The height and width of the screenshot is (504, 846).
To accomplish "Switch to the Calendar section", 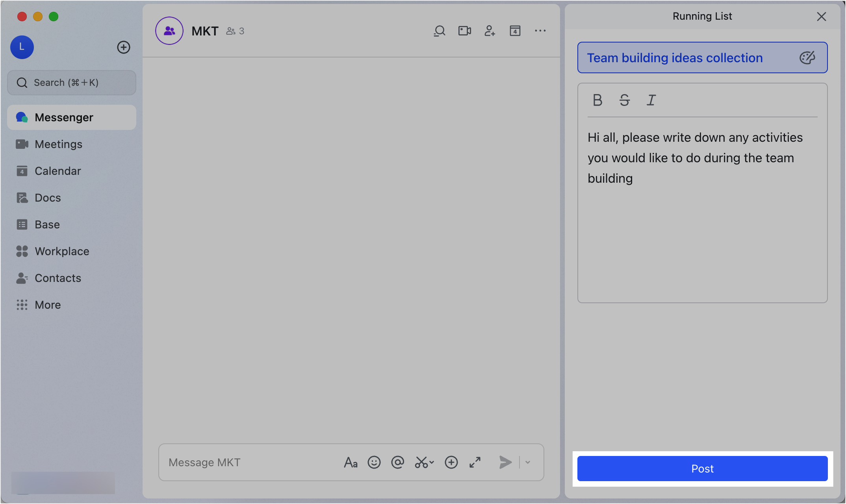I will [58, 171].
